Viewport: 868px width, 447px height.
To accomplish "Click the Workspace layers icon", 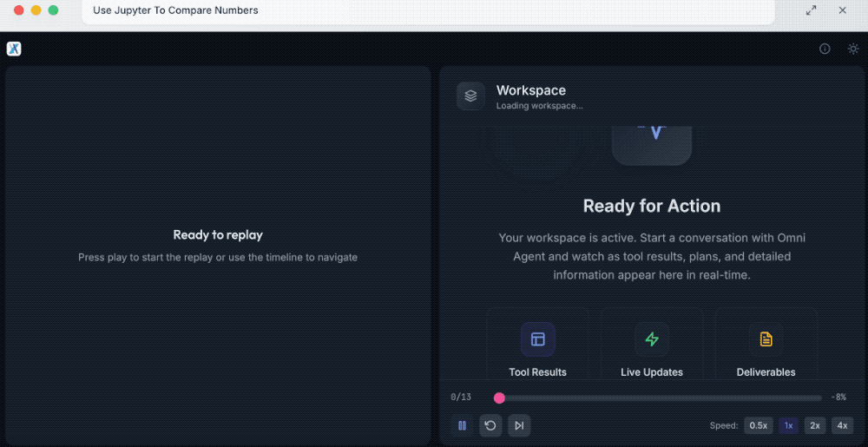I will [x=470, y=96].
